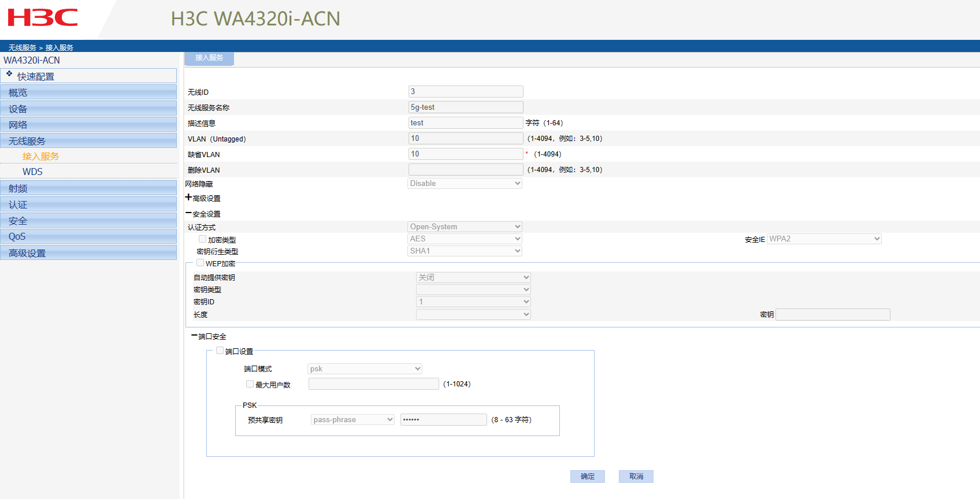Image resolution: width=980 pixels, height=499 pixels.
Task: Open 快速配置 in the sidebar
Action: pos(88,76)
